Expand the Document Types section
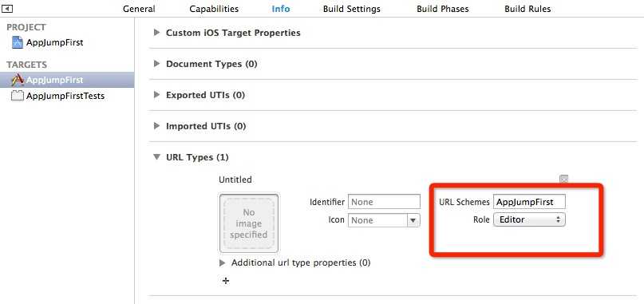The width and height of the screenshot is (644, 304). (x=156, y=64)
